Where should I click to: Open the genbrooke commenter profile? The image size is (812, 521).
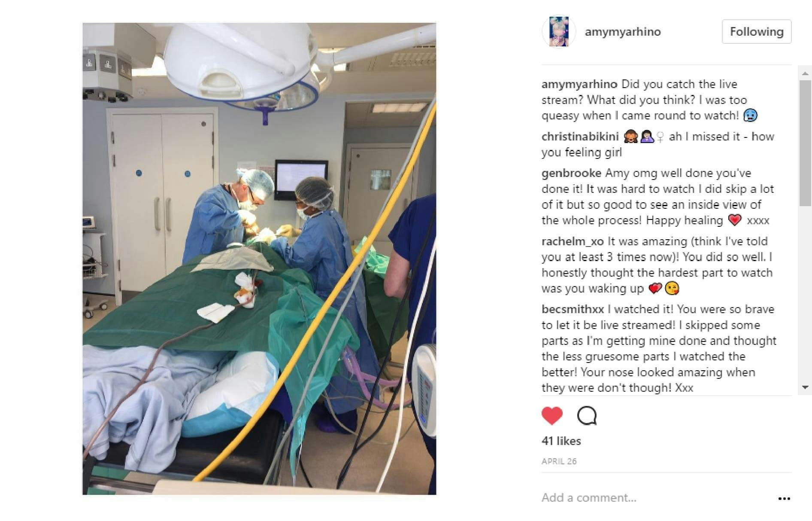point(571,173)
